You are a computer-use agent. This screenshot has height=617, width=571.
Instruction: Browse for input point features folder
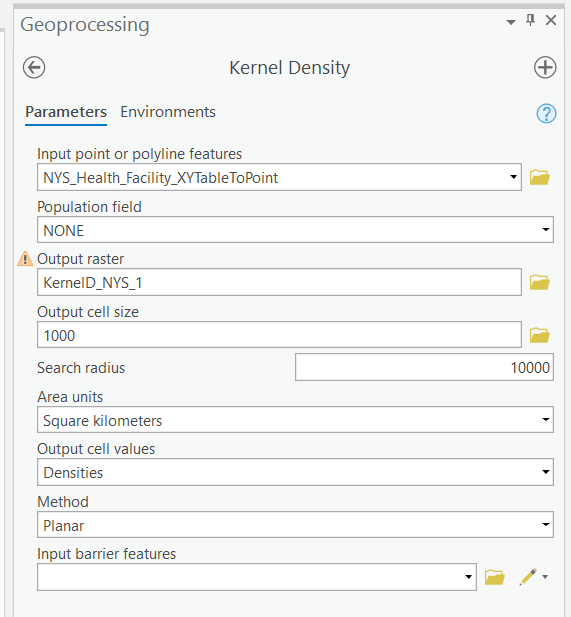click(539, 177)
